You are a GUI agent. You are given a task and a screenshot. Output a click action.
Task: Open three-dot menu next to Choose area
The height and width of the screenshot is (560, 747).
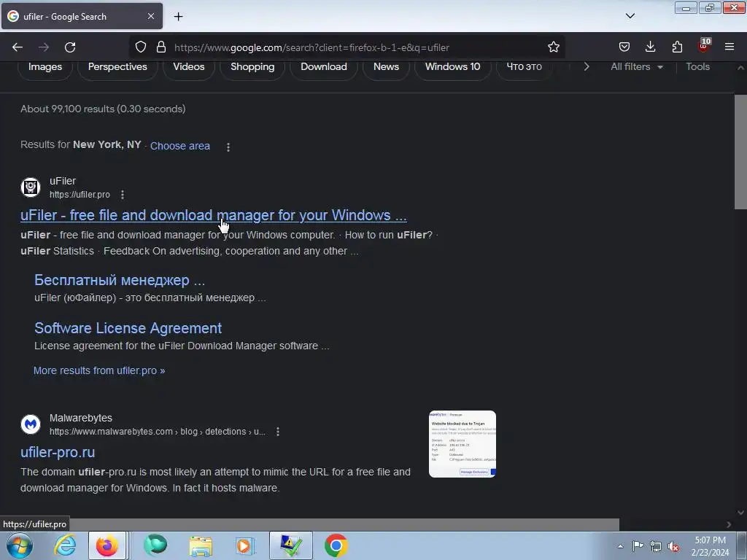pos(228,147)
